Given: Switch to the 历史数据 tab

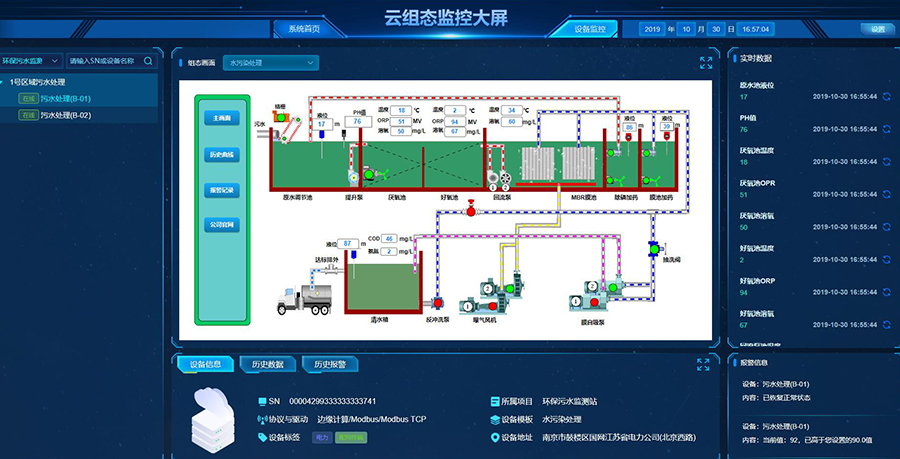Looking at the screenshot, I should 267,365.
